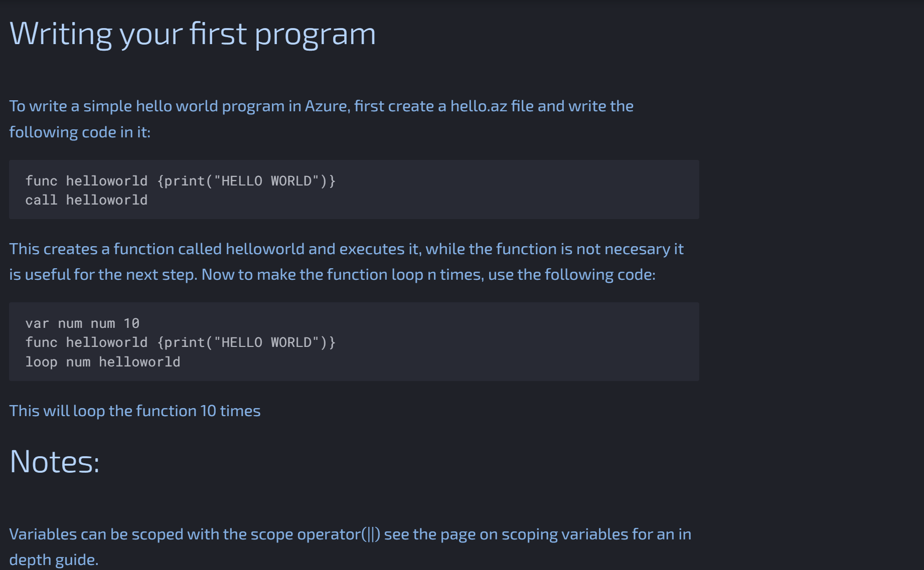Image resolution: width=924 pixels, height=570 pixels.
Task: Click the text "following code in it:"
Action: [80, 132]
